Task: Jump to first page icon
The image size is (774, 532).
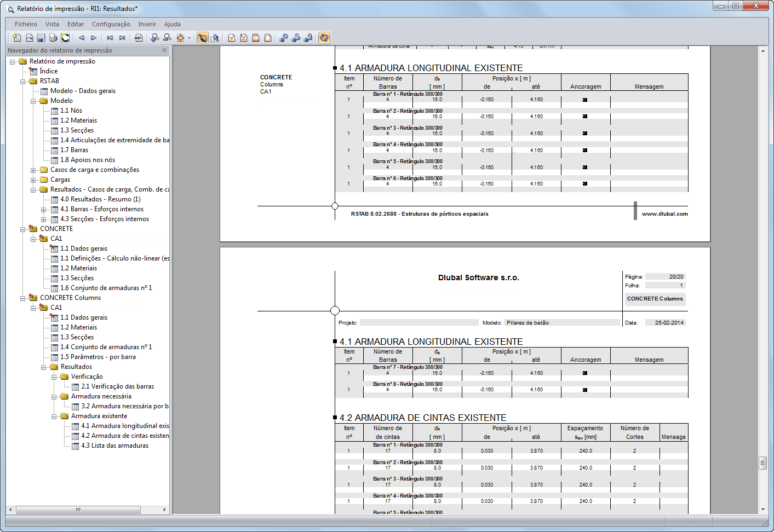Action: 110,38
